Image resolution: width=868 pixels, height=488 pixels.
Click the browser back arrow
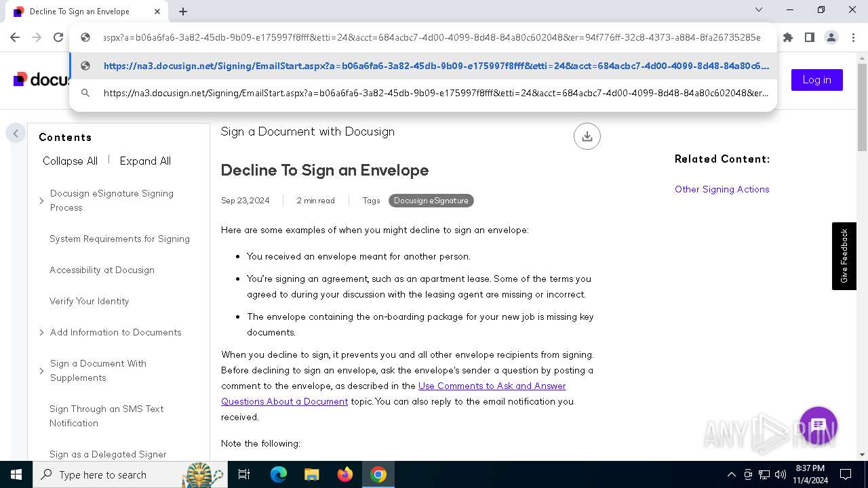point(15,38)
